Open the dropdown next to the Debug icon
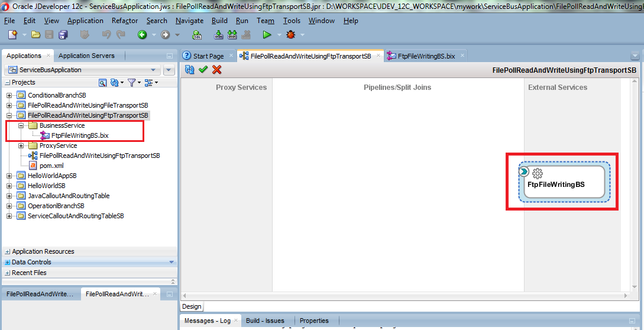Screen dimensions: 644x330 click(x=303, y=35)
